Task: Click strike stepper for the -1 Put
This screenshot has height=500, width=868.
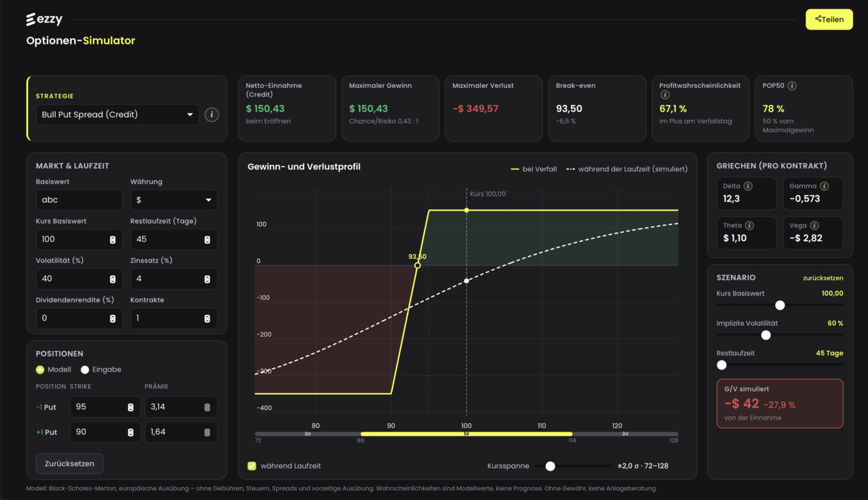Action: pos(130,407)
